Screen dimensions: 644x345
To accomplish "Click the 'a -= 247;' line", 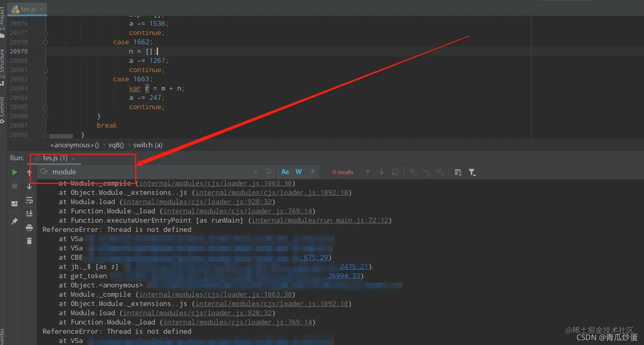I will click(x=147, y=98).
